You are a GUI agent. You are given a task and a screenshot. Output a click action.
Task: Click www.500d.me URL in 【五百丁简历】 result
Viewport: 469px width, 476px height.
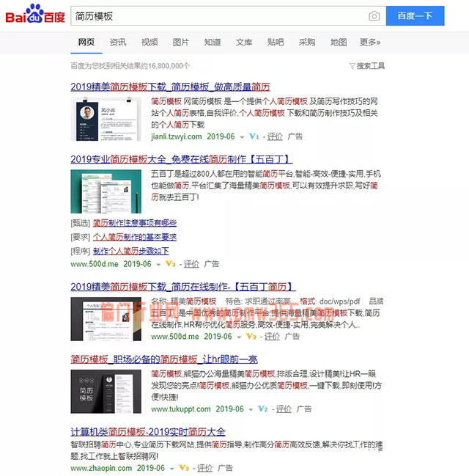175,337
